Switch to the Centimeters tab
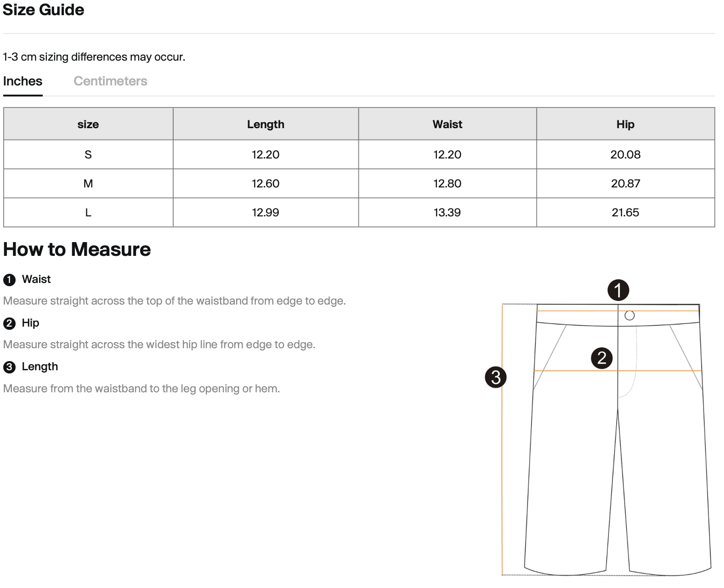724x588 pixels. click(x=110, y=81)
